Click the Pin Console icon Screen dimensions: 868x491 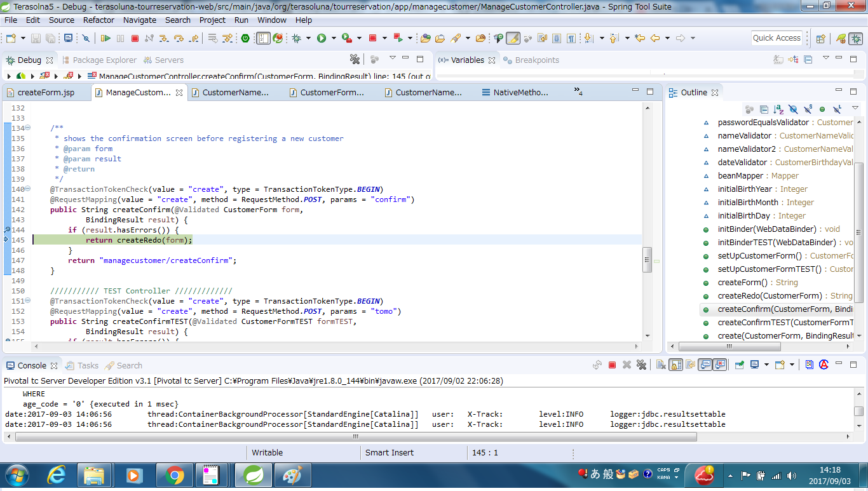coord(740,365)
